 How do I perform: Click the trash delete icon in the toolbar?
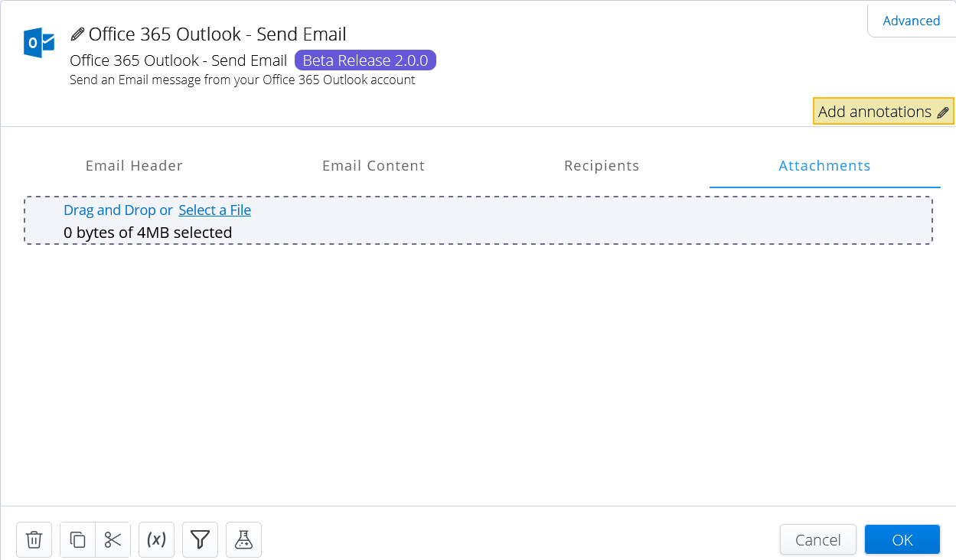point(34,539)
